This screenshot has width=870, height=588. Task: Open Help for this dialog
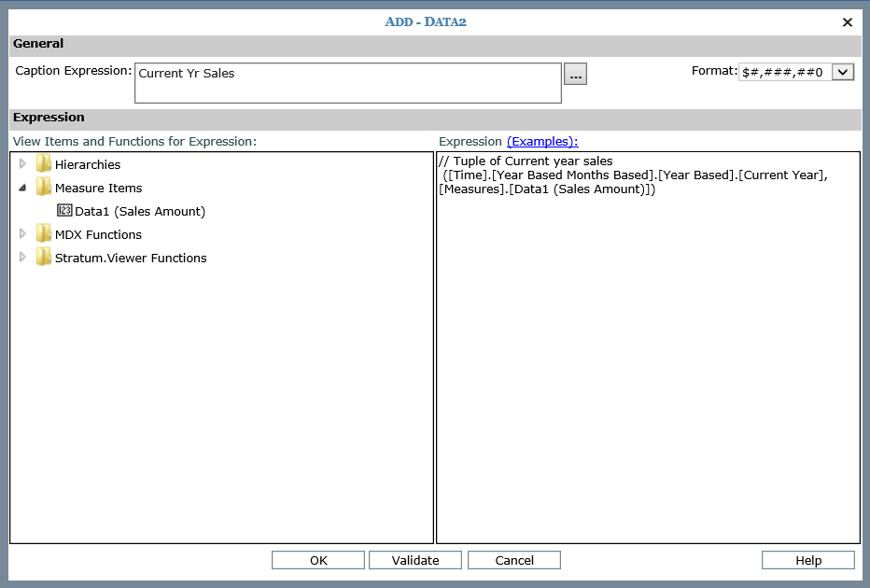tap(808, 560)
